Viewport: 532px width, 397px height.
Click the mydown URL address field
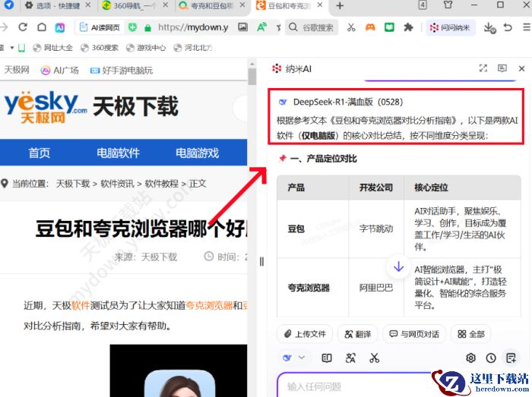(x=193, y=27)
